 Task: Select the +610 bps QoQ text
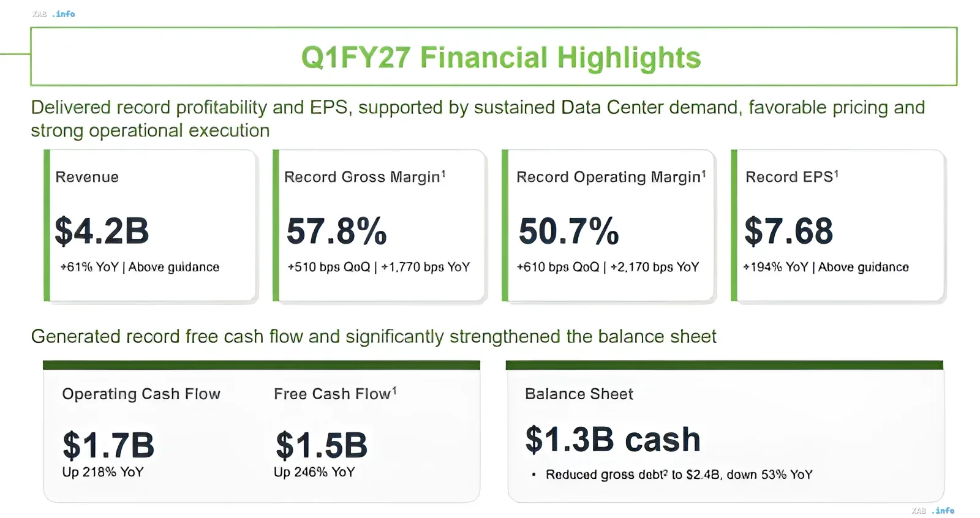click(558, 267)
